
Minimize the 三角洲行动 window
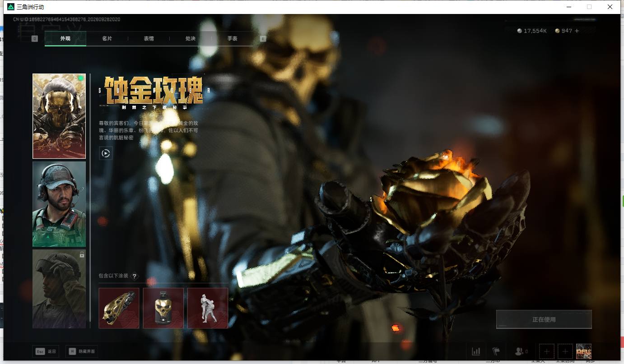568,7
